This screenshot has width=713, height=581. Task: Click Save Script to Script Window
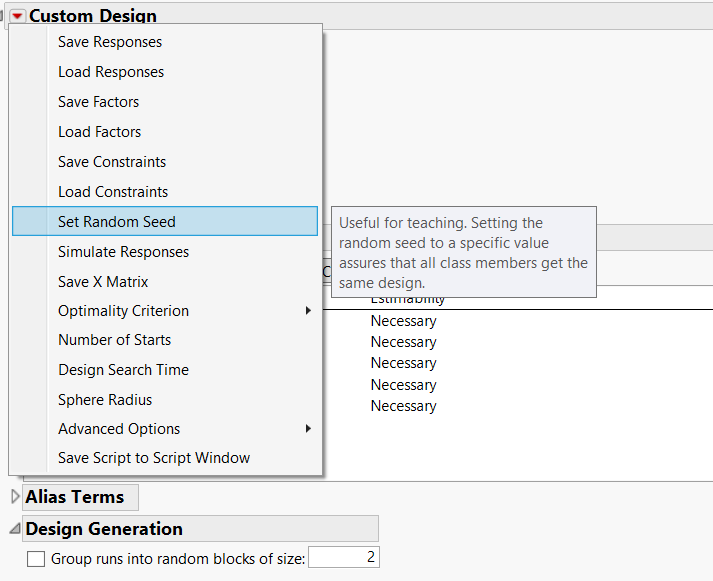coord(154,458)
